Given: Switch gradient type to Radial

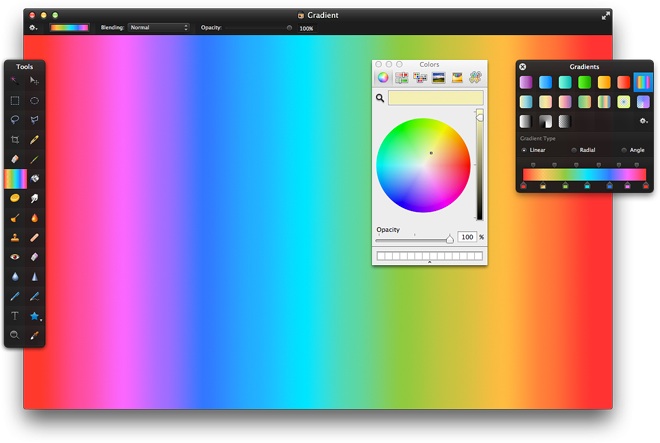Looking at the screenshot, I should tap(574, 150).
